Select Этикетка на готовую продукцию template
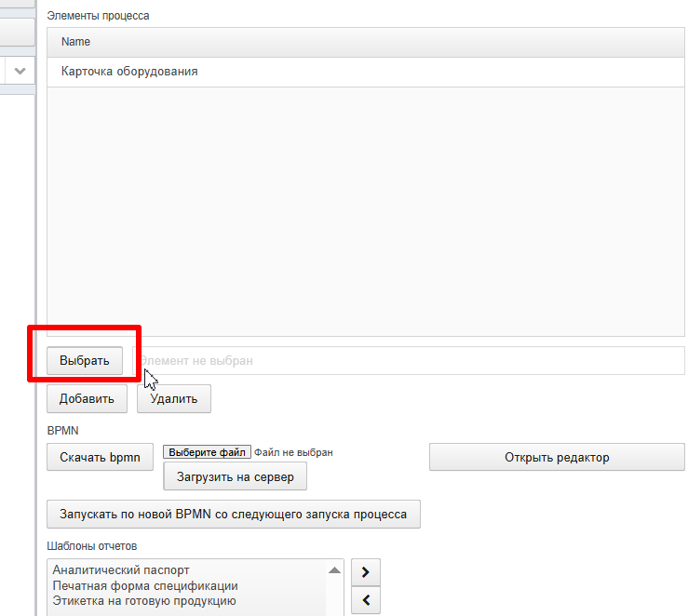 [144, 601]
